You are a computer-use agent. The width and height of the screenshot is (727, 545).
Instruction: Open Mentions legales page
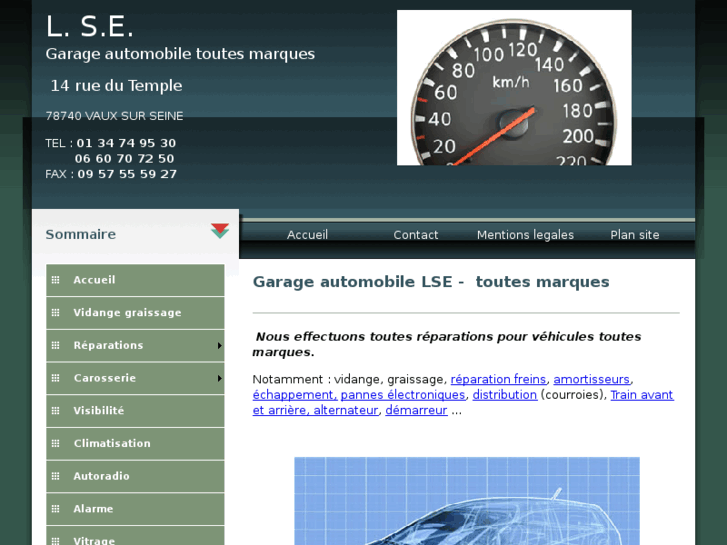click(525, 235)
